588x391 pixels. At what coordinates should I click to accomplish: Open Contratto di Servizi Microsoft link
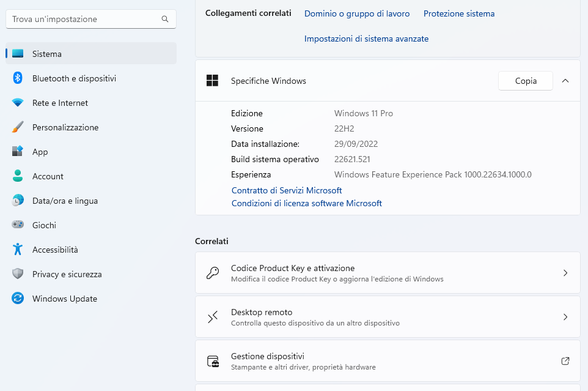pyautogui.click(x=287, y=190)
